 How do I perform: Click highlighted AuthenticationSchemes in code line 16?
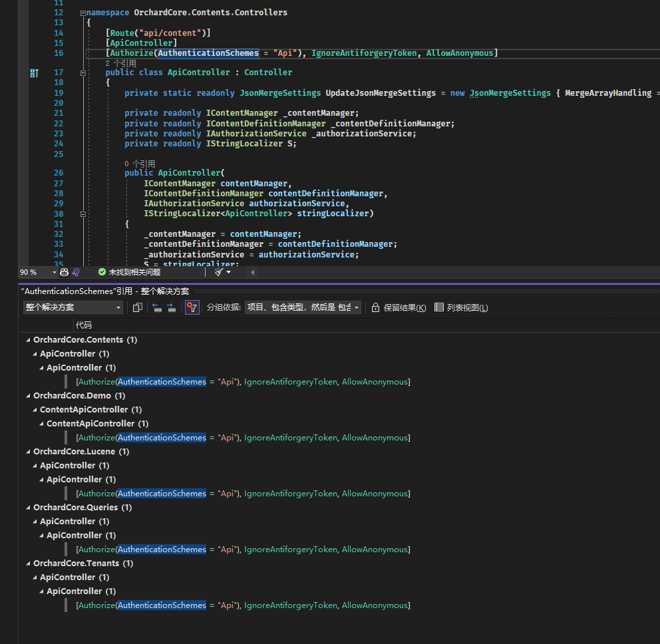coord(208,53)
